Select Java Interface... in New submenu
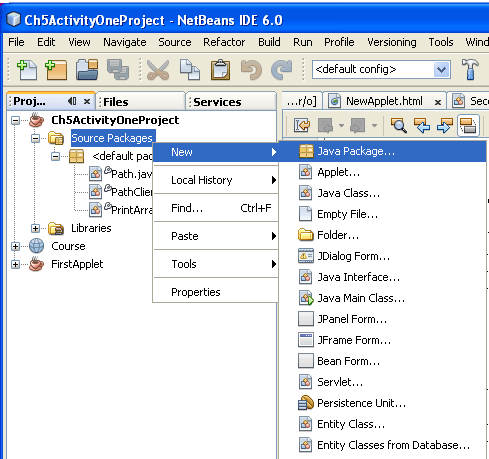 (x=383, y=277)
